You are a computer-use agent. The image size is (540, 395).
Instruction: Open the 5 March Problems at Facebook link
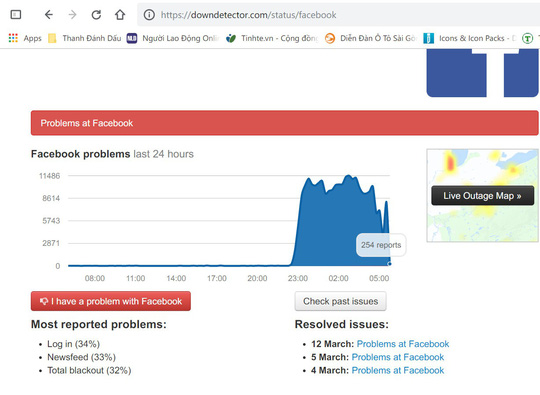pyautogui.click(x=397, y=357)
